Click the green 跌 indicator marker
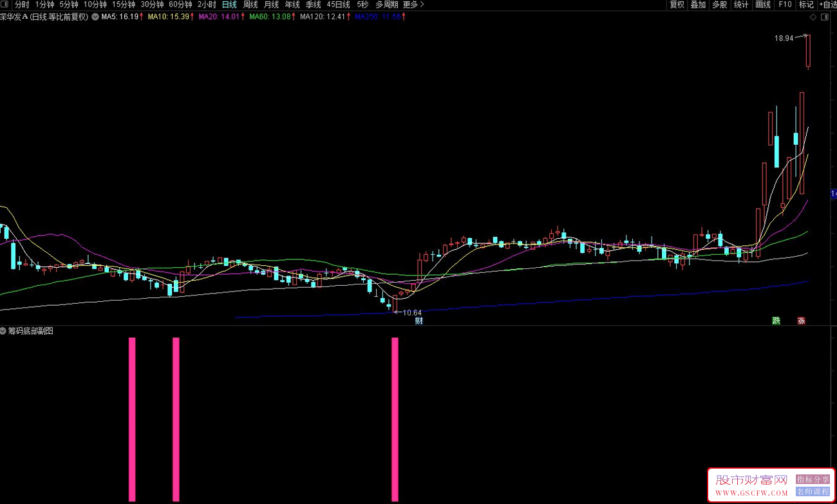 [776, 321]
